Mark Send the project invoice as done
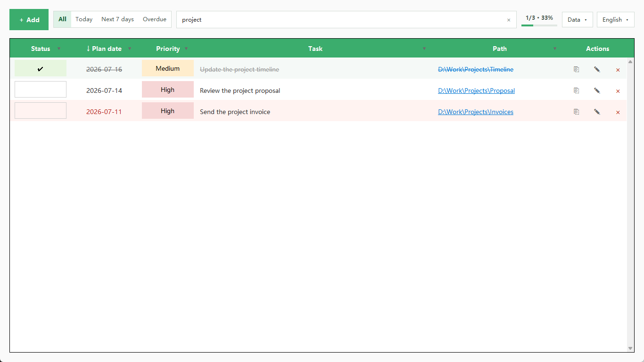The image size is (644, 362). (41, 110)
